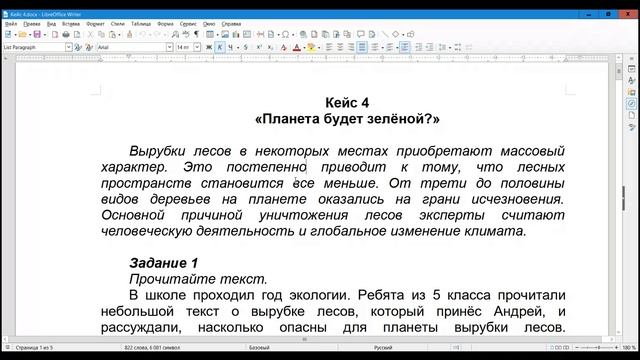Click the Insert Chart icon
The height and width of the screenshot is (360, 640).
pyautogui.click(x=236, y=35)
